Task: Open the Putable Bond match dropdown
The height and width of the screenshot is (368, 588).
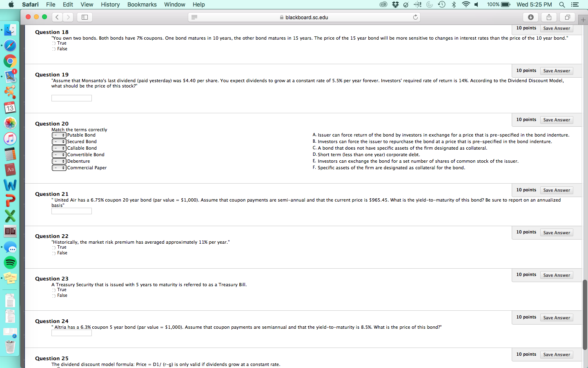Action: click(x=59, y=135)
